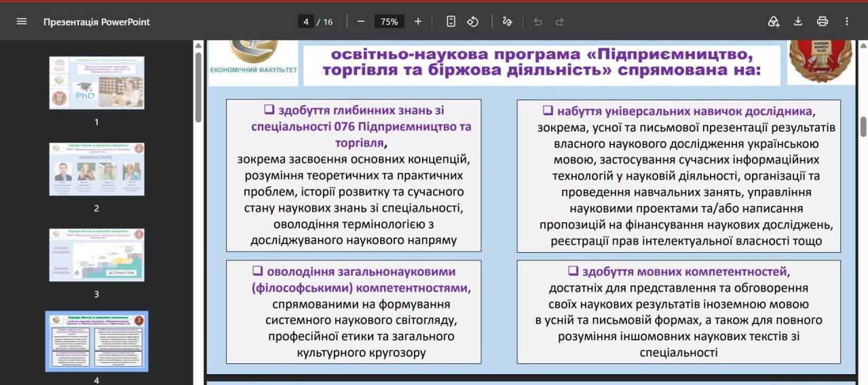Image resolution: width=868 pixels, height=385 pixels.
Task: Click the undo arrow
Action: pos(538,22)
